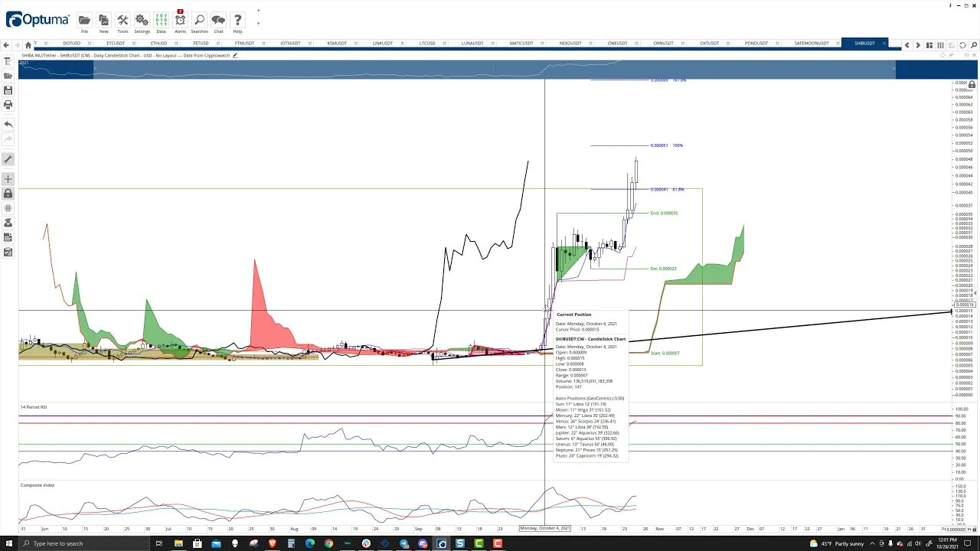Switch to the DOTUSD tab

71,44
